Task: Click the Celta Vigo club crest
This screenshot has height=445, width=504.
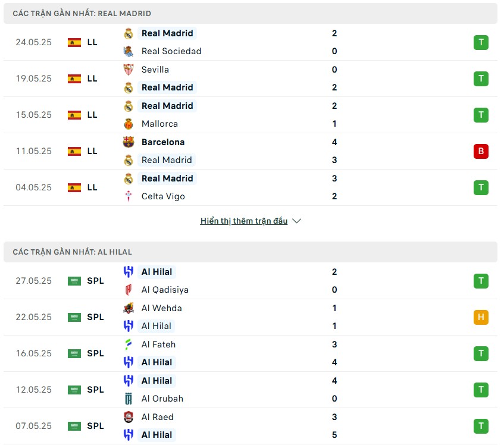Action: tap(129, 196)
